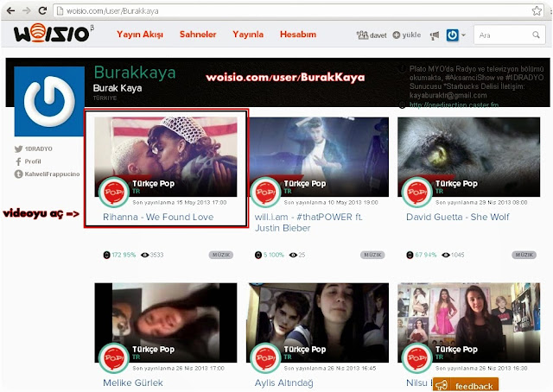The image size is (553, 392).
Task: Open the large profile avatar image
Action: click(x=49, y=101)
